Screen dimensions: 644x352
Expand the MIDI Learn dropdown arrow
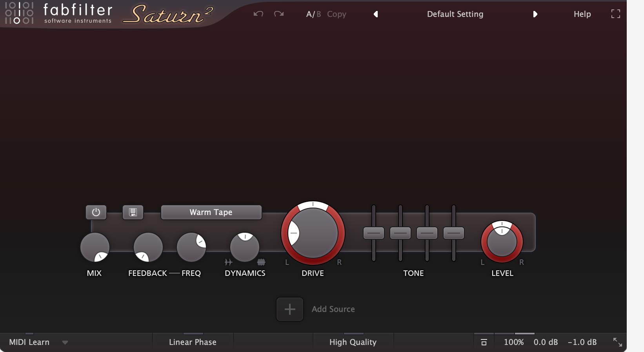click(65, 343)
